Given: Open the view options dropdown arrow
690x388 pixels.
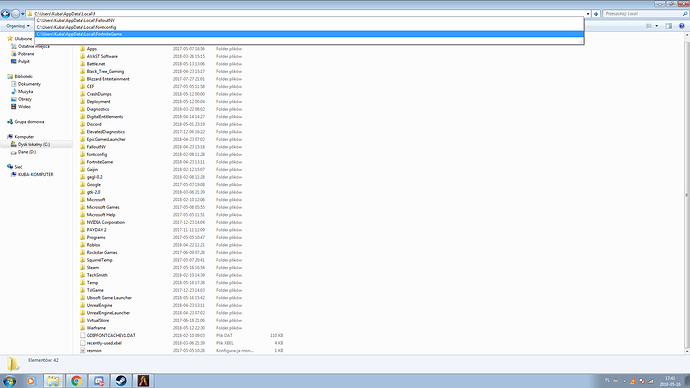Looking at the screenshot, I should click(x=657, y=26).
